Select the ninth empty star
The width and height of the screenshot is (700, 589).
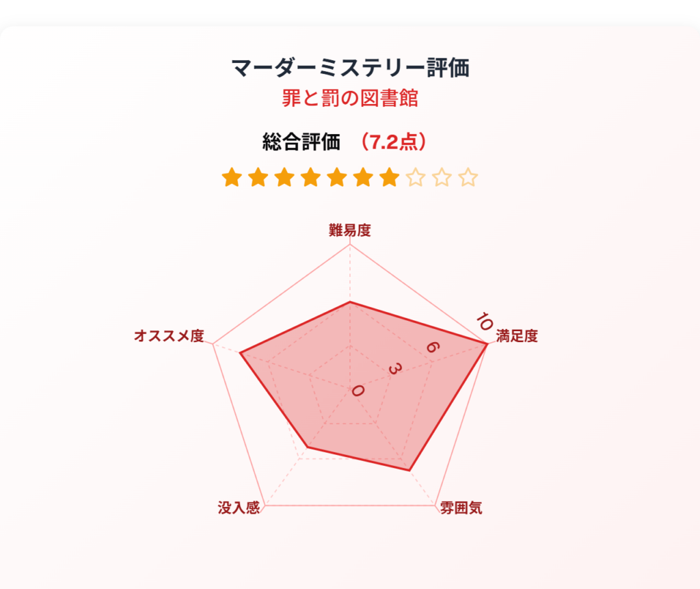pos(442,177)
